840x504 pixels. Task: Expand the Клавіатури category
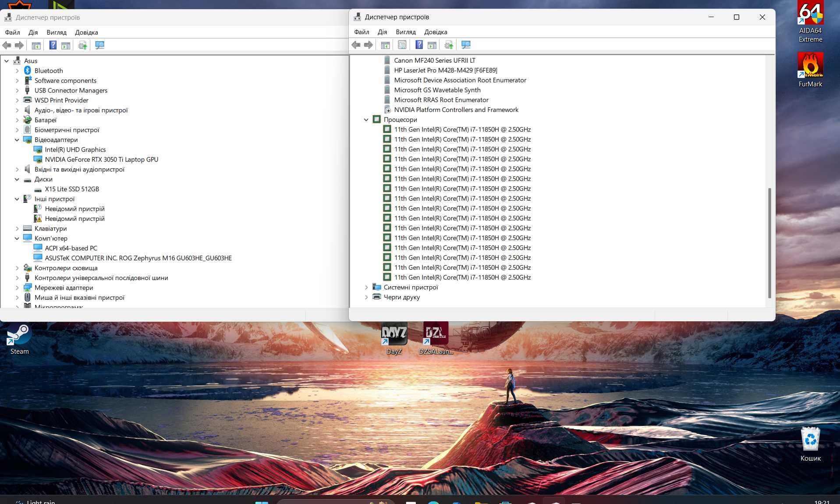pos(17,228)
